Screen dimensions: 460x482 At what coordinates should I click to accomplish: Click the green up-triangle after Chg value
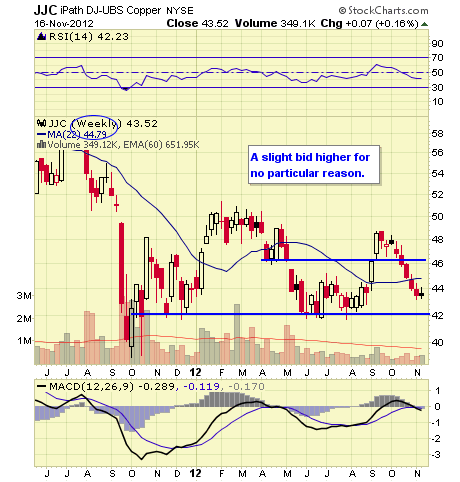[x=424, y=24]
